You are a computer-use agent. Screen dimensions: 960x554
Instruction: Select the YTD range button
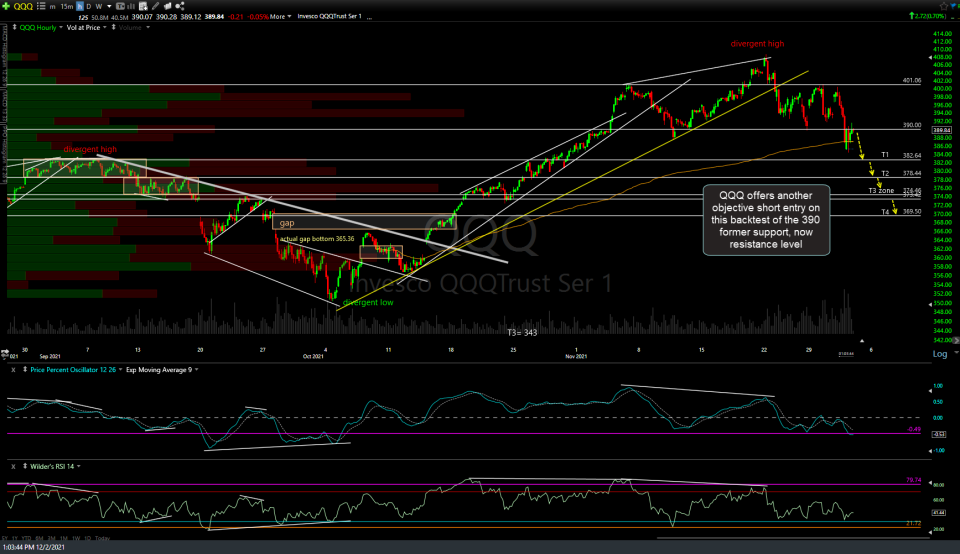[x=26, y=538]
